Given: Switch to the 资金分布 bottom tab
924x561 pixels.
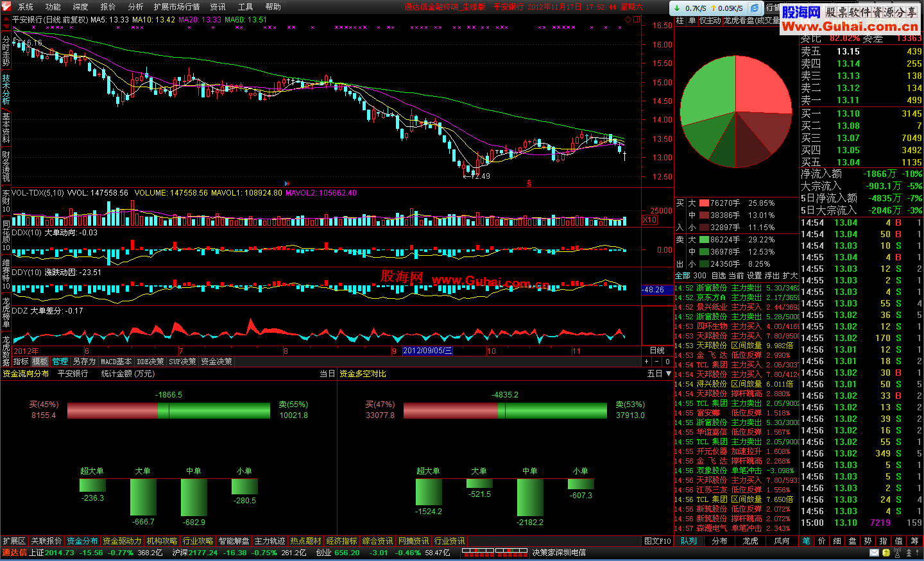Looking at the screenshot, I should 82,541.
